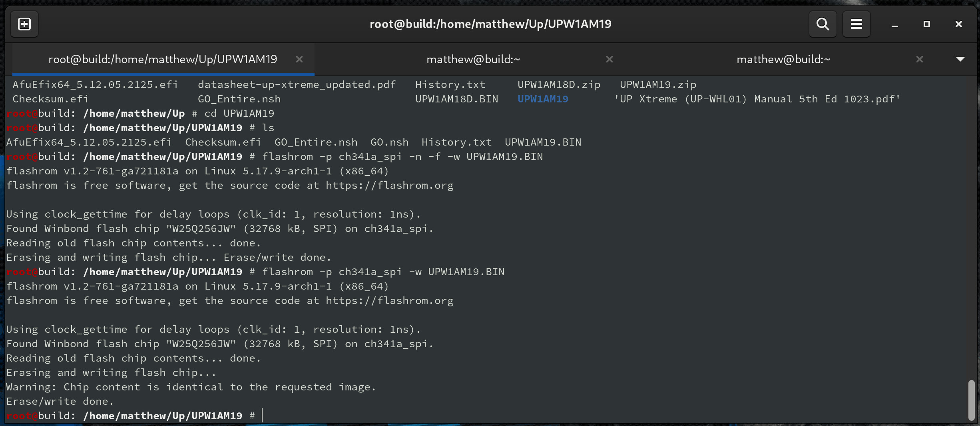Open the terminal search function
980x426 pixels.
pos(822,24)
